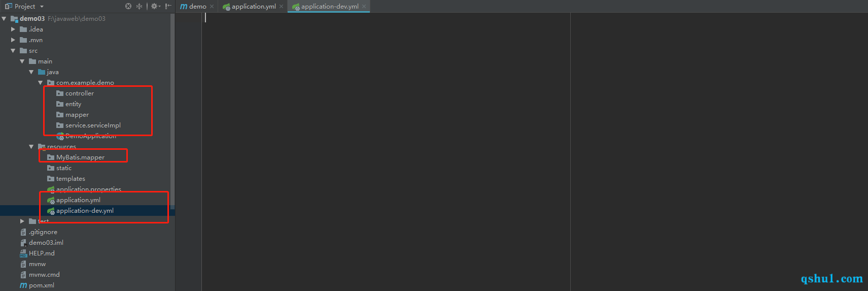Screen dimensions: 868x291
Task: Collapse the main folder arrow
Action: (22, 61)
